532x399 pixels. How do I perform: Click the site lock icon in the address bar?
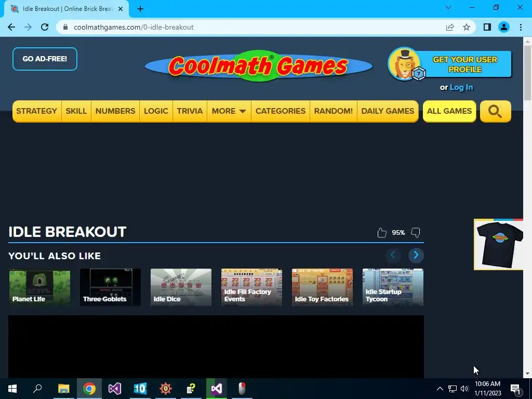tap(65, 27)
